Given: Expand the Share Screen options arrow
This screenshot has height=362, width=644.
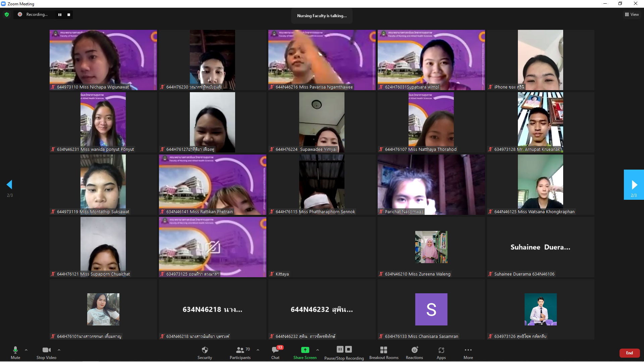Looking at the screenshot, I should tap(318, 350).
